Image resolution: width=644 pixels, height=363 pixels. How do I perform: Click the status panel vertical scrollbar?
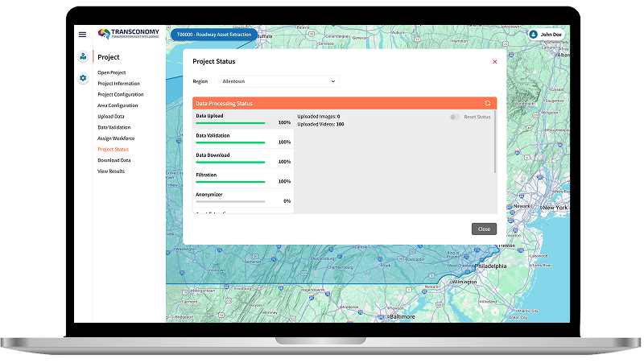pyautogui.click(x=495, y=142)
